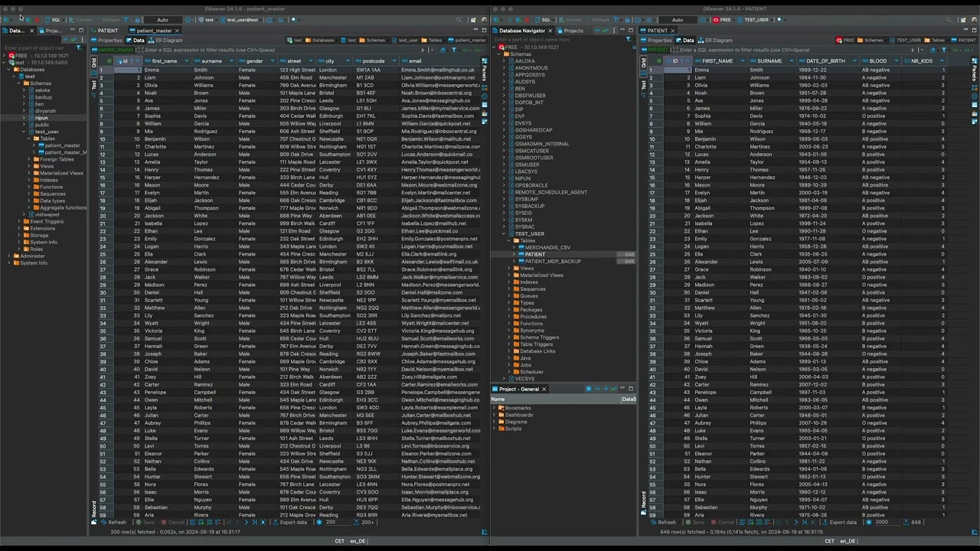The image size is (980, 551).
Task: Select active schema 'test_user@test' in toolbar
Action: [240, 20]
